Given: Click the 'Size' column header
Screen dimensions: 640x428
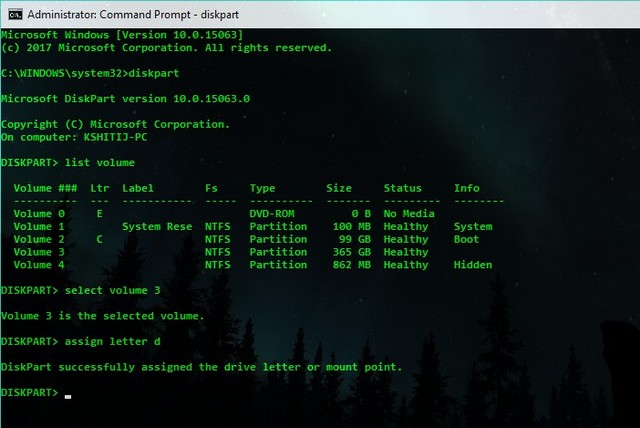Looking at the screenshot, I should point(339,188).
